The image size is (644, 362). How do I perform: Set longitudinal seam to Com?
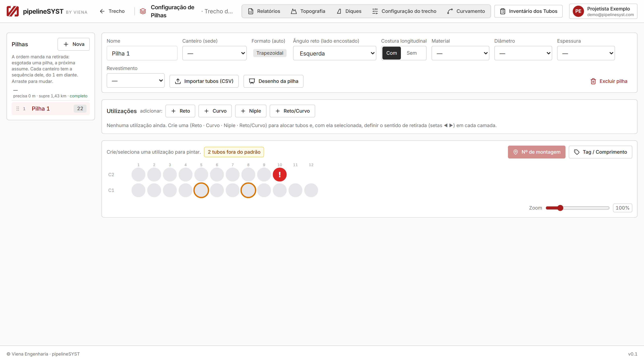pyautogui.click(x=391, y=53)
